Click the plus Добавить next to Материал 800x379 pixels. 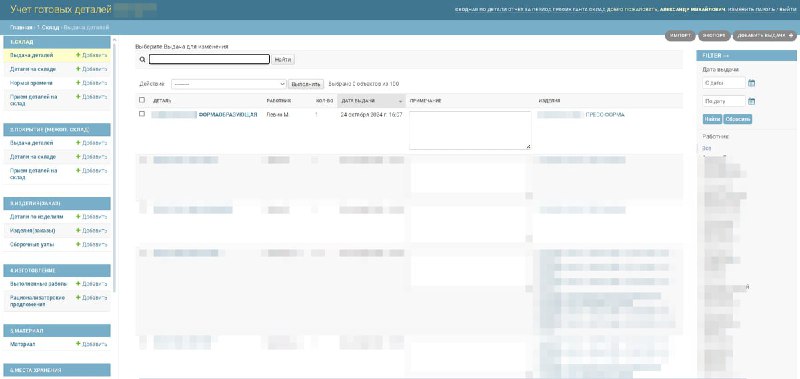coord(91,344)
